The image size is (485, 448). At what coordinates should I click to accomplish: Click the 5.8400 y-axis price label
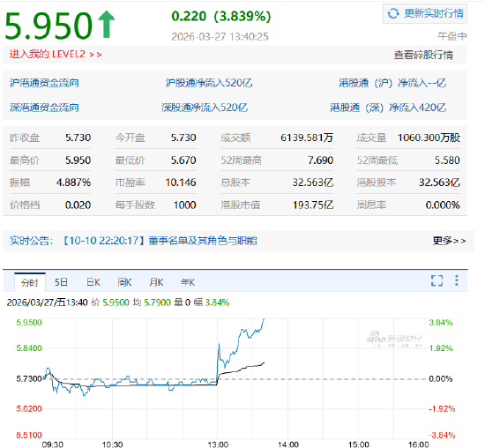point(29,348)
